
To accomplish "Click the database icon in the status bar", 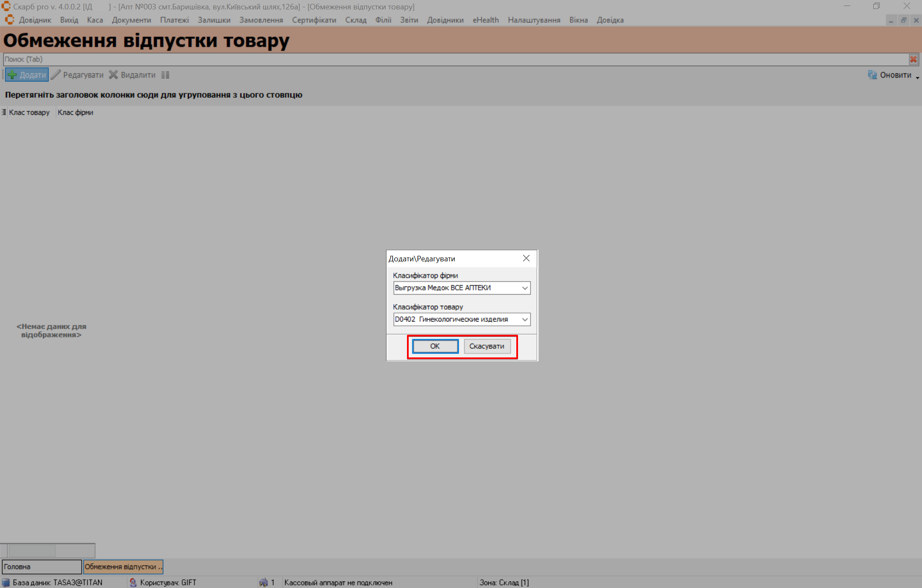I will (6, 582).
